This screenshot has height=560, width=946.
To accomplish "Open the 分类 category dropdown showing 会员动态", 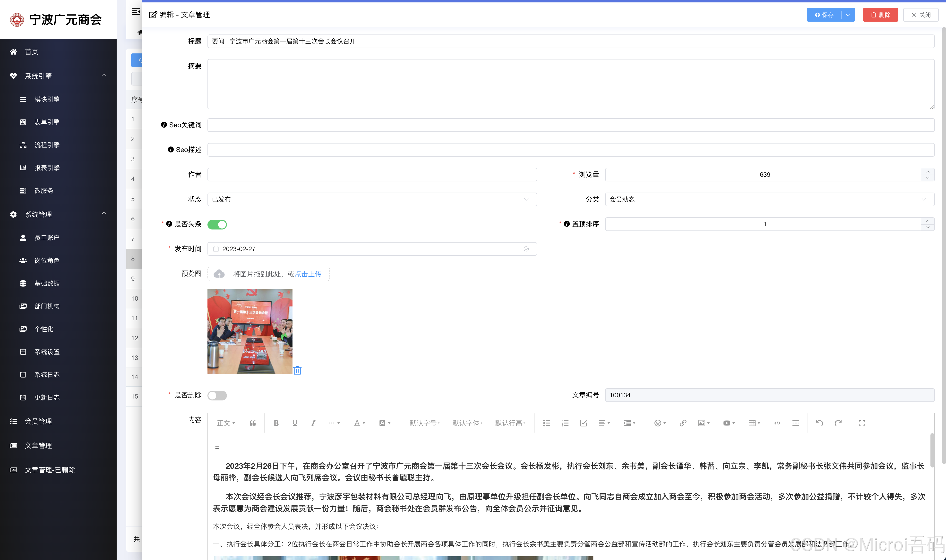I will [770, 199].
